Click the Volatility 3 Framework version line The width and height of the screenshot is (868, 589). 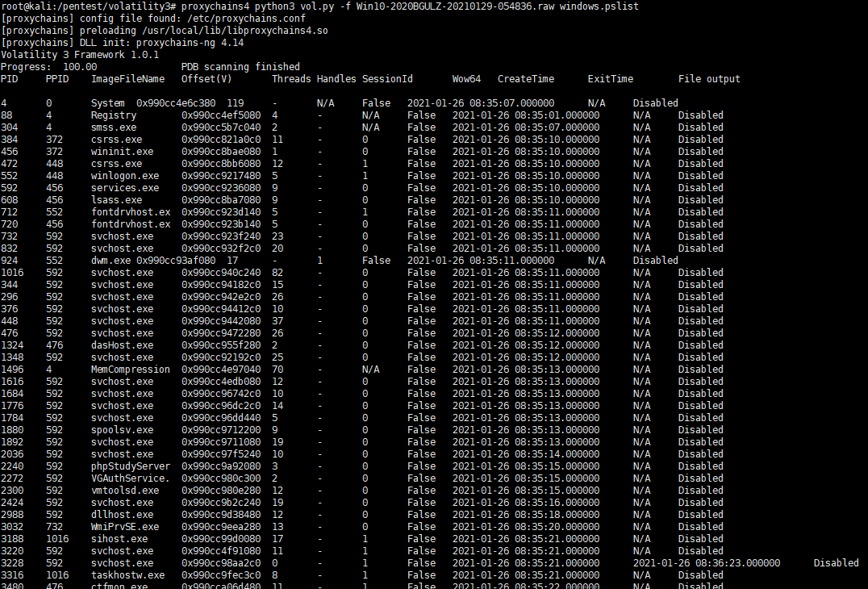(80, 55)
